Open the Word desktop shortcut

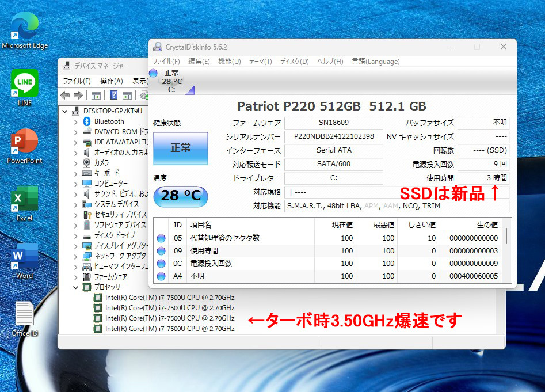point(24,261)
